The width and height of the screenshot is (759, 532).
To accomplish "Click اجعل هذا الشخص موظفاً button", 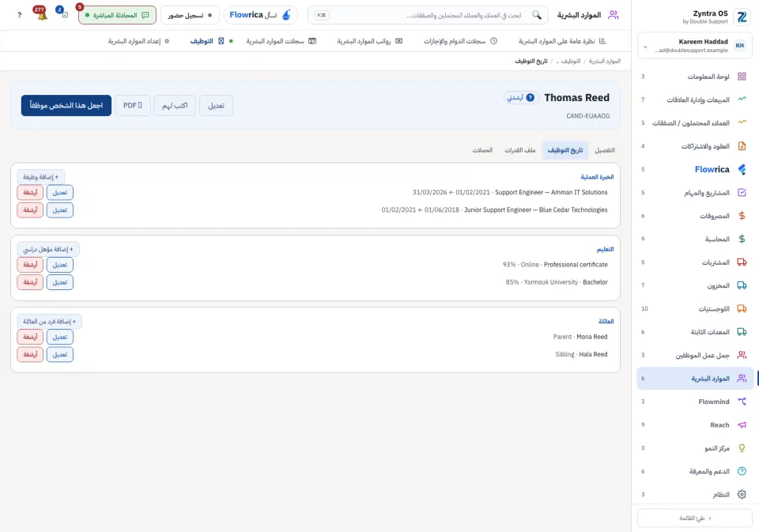I will pos(66,105).
